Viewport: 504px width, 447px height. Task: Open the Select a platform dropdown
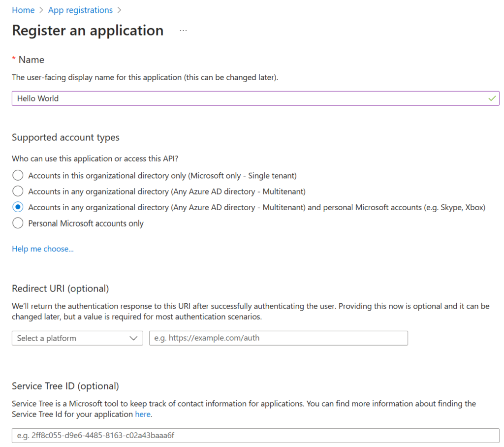point(77,338)
